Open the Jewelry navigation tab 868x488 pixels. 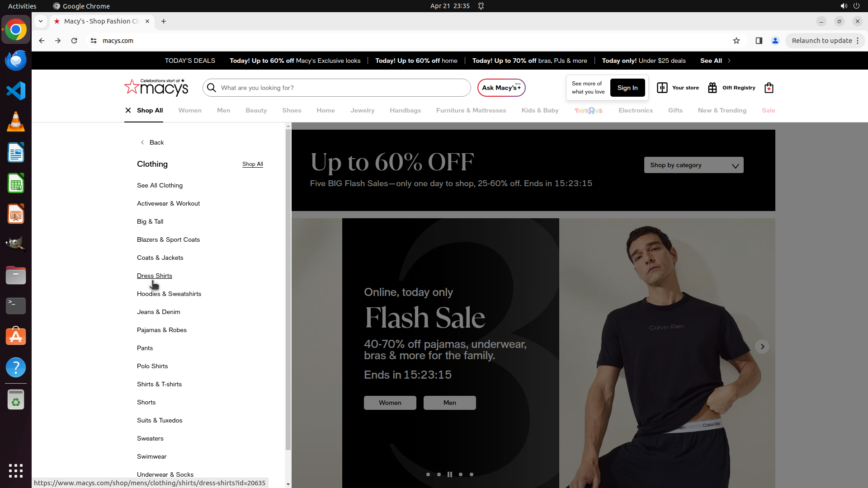click(x=362, y=110)
